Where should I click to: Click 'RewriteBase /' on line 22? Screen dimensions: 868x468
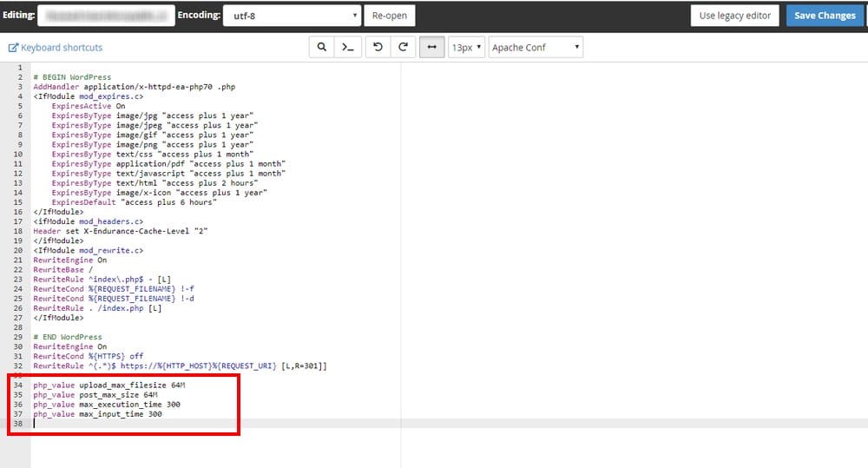point(63,269)
